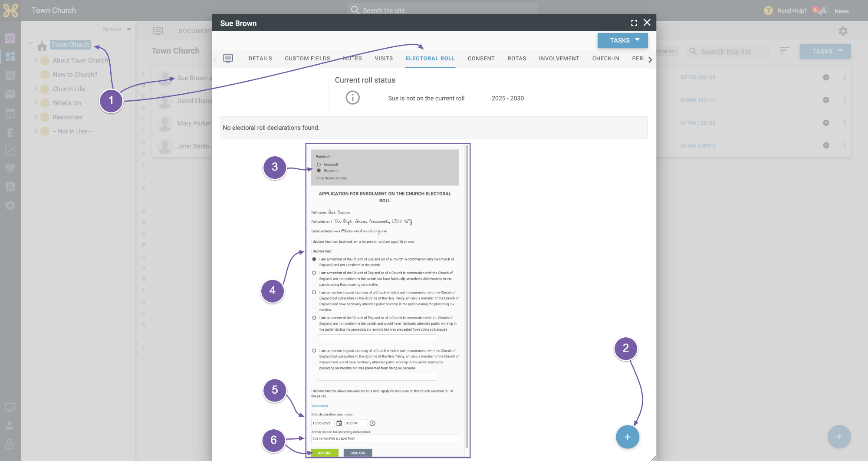This screenshot has height=461, width=868.
Task: Select 'not resident but habitually attended' radio
Action: [x=314, y=273]
